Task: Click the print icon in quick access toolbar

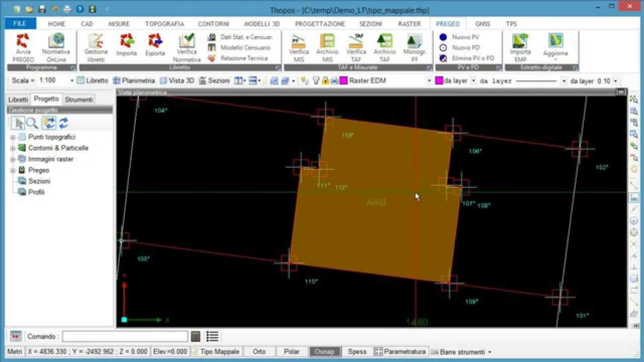Action: 67,9
